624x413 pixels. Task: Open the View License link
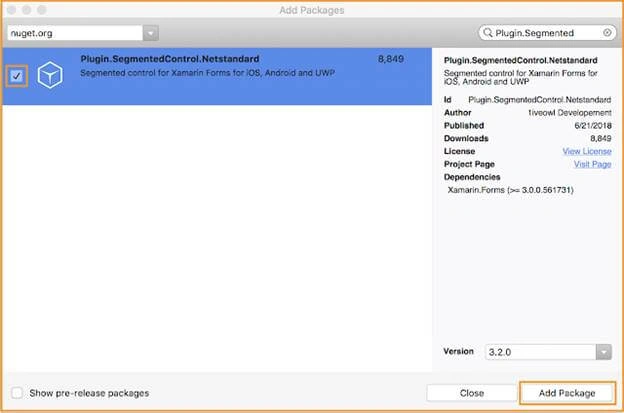point(587,151)
